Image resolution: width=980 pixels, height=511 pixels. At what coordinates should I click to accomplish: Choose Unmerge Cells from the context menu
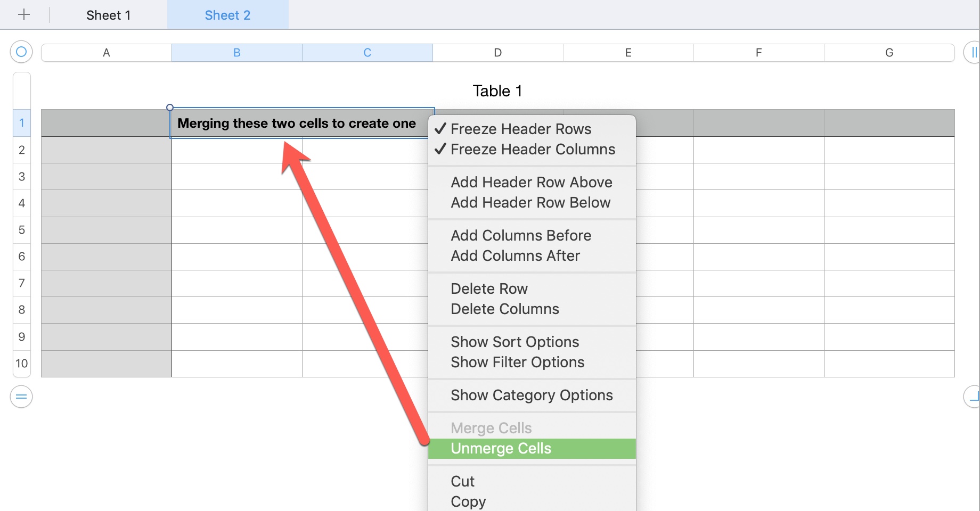501,448
